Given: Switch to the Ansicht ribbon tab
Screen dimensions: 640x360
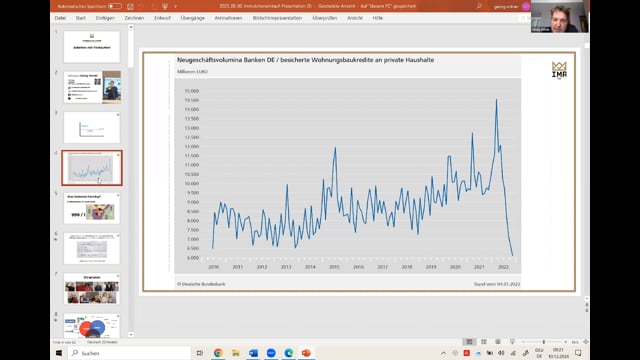Looking at the screenshot, I should 355,18.
